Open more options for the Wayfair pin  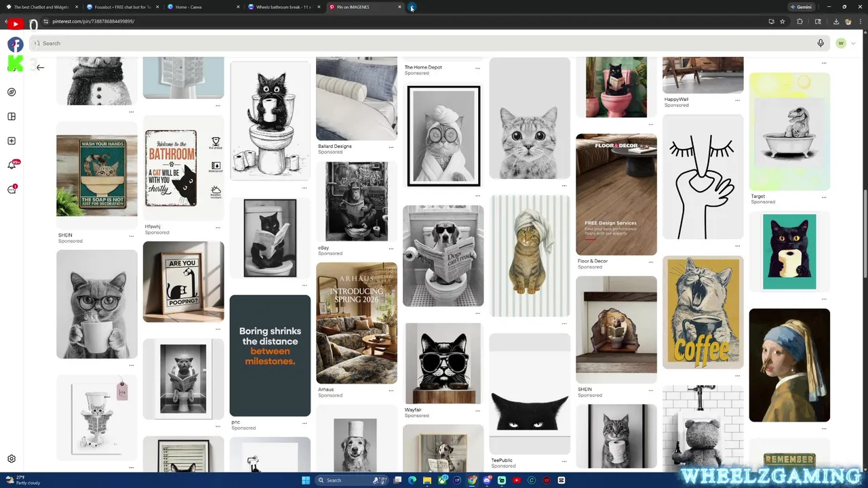point(477,411)
